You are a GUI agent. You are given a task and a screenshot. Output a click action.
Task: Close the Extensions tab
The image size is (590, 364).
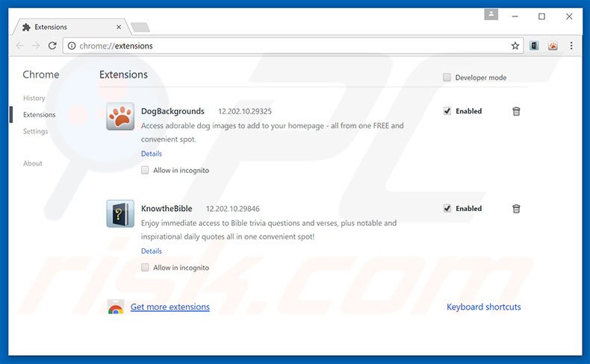119,27
